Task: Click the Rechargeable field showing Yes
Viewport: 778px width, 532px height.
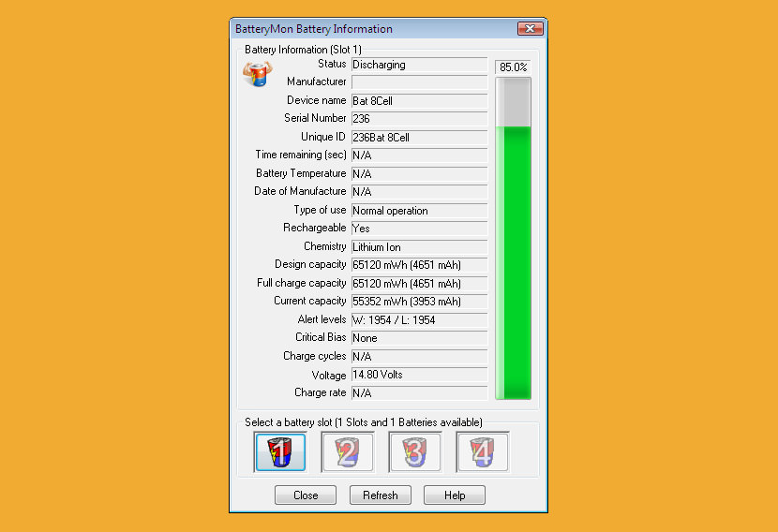Action: pyautogui.click(x=419, y=229)
